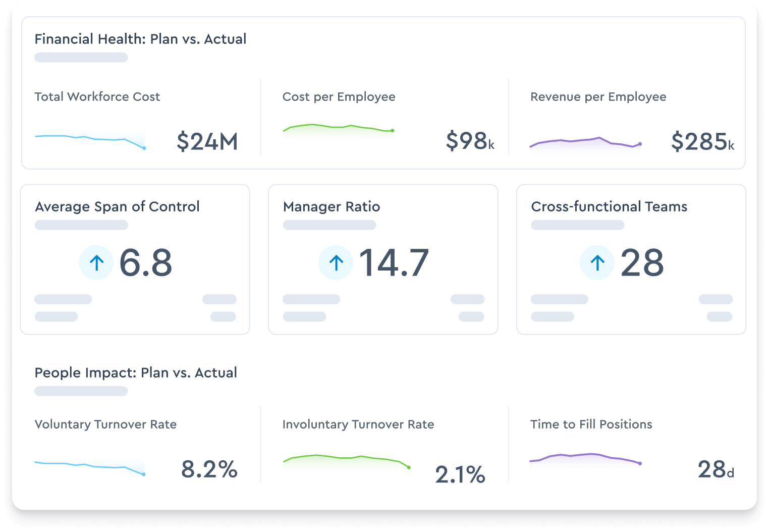769x532 pixels.
Task: Open the Financial Health: Plan vs. Actual section
Action: (x=140, y=39)
